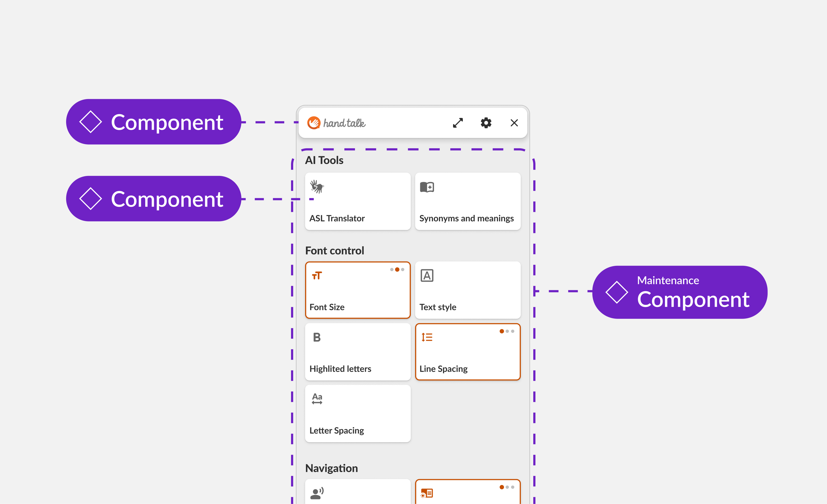The height and width of the screenshot is (504, 827).
Task: Click the voice navigation person icon
Action: (316, 493)
